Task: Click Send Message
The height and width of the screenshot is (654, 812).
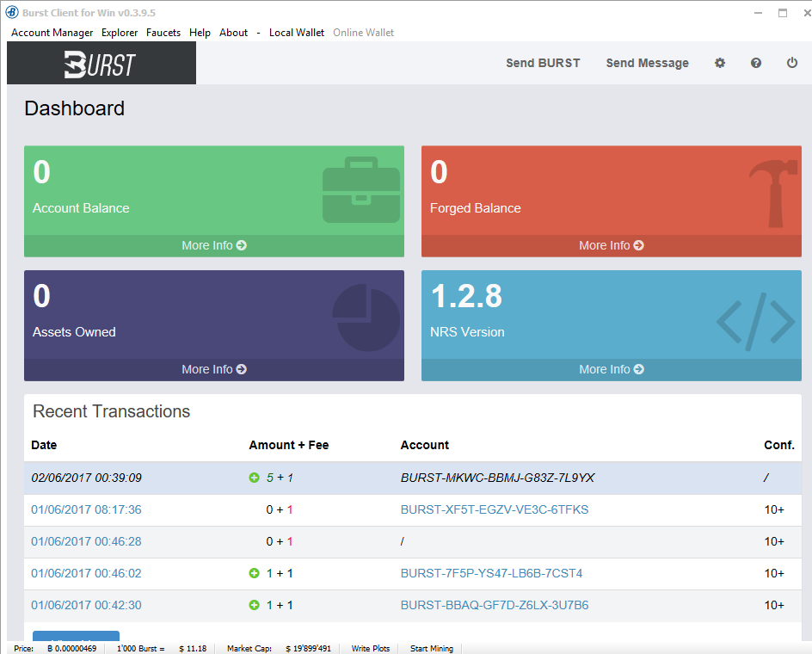Action: click(648, 63)
